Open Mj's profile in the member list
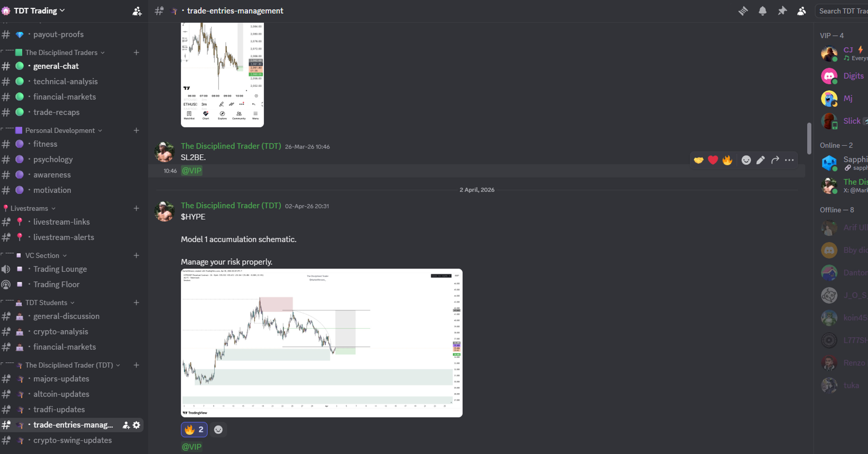Image resolution: width=868 pixels, height=454 pixels. (x=844, y=99)
